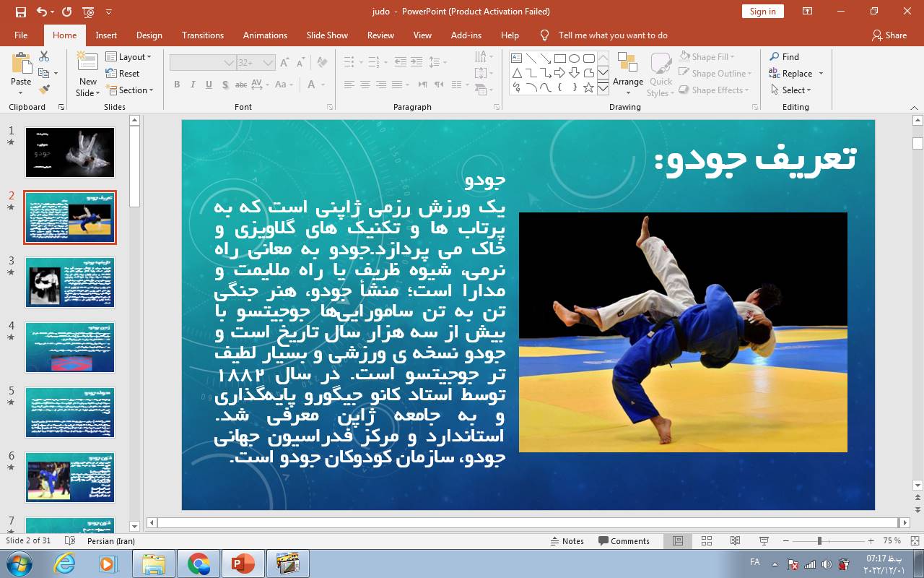Toggle numbered list formatting
This screenshot has width=924, height=578.
pyautogui.click(x=374, y=62)
